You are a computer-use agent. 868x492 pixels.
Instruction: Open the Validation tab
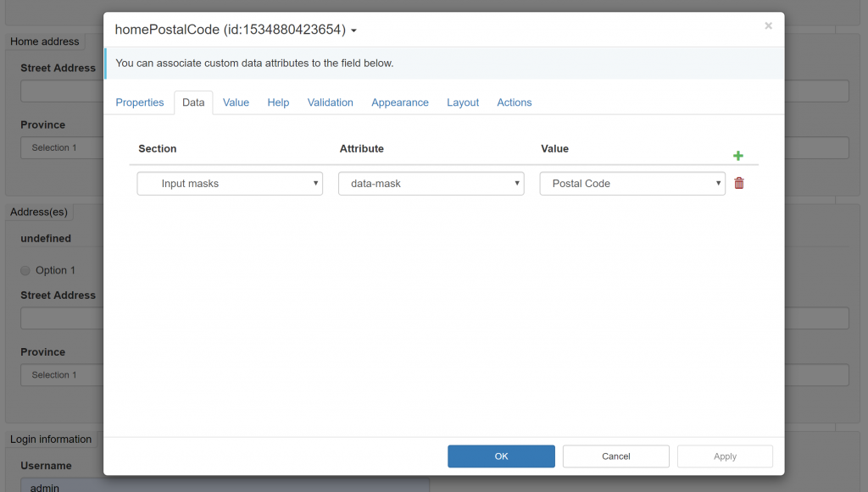point(330,102)
